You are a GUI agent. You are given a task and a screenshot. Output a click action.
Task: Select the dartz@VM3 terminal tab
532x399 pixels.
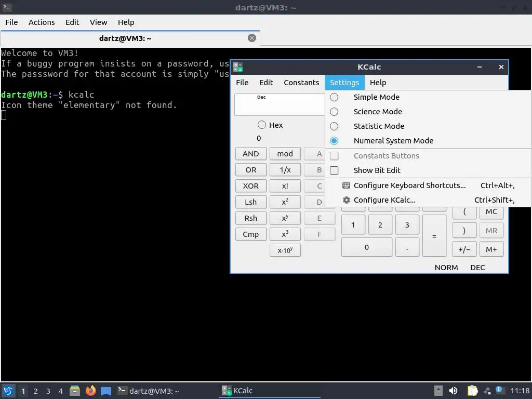(x=130, y=38)
